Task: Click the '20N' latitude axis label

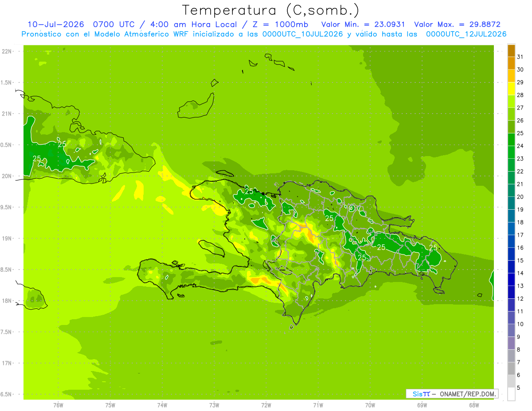Action: pyautogui.click(x=7, y=176)
